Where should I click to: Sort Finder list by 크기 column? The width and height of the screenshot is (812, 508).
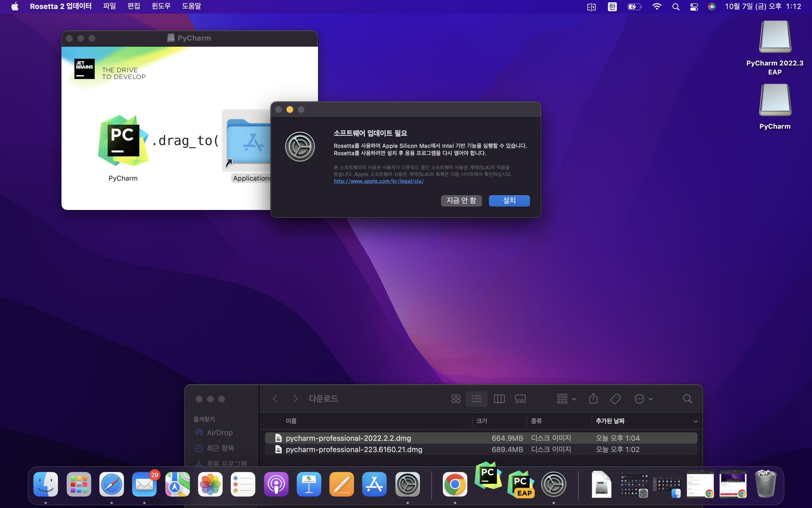[x=482, y=421]
